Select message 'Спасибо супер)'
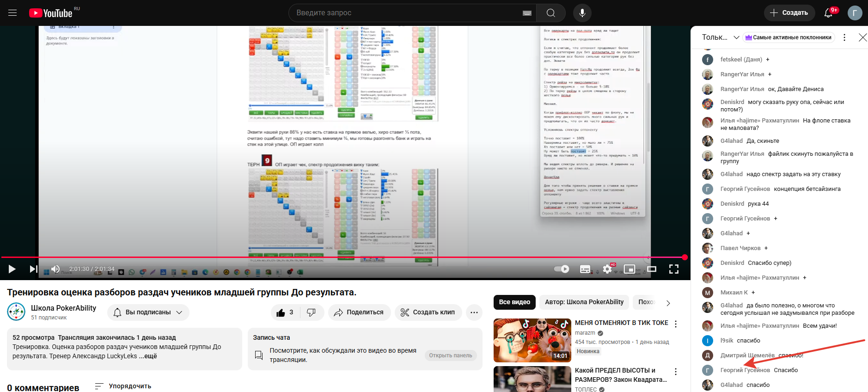This screenshot has height=392, width=868. tap(770, 263)
